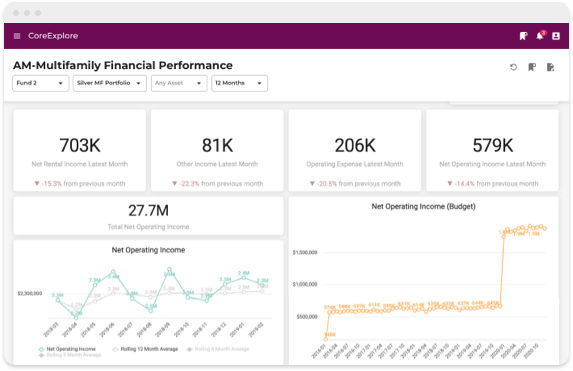
Task: Click the 2018-09 peak data point
Action: (169, 269)
